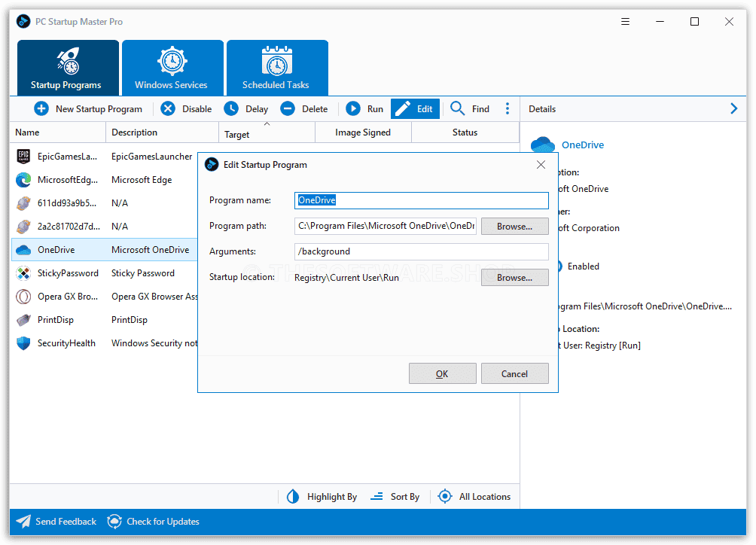The image size is (756, 545).
Task: Click the paper plane Send Feedback icon
Action: coord(23,522)
